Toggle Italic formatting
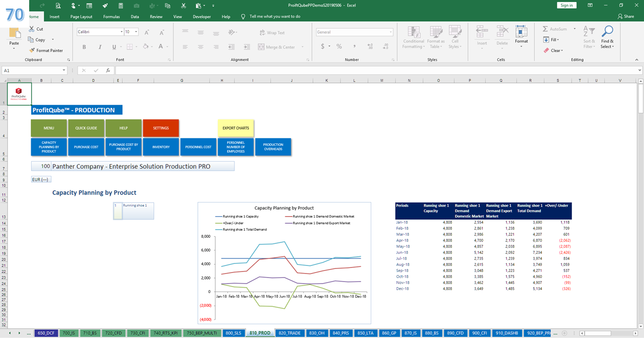Screen dimensions: 644x362 click(x=99, y=47)
